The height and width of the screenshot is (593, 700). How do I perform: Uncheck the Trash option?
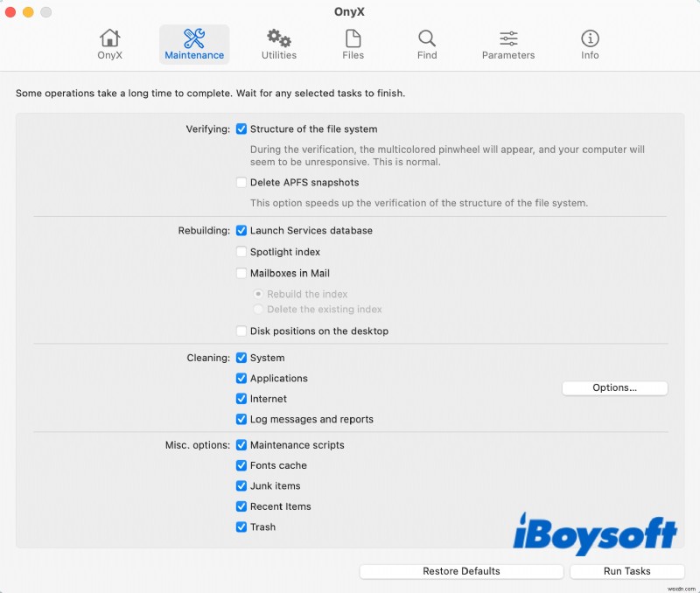click(241, 527)
